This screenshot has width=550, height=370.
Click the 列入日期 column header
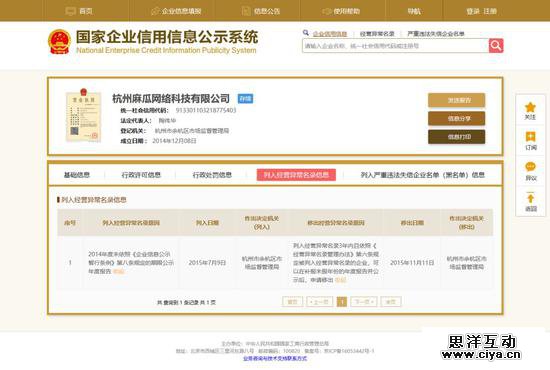207,223
